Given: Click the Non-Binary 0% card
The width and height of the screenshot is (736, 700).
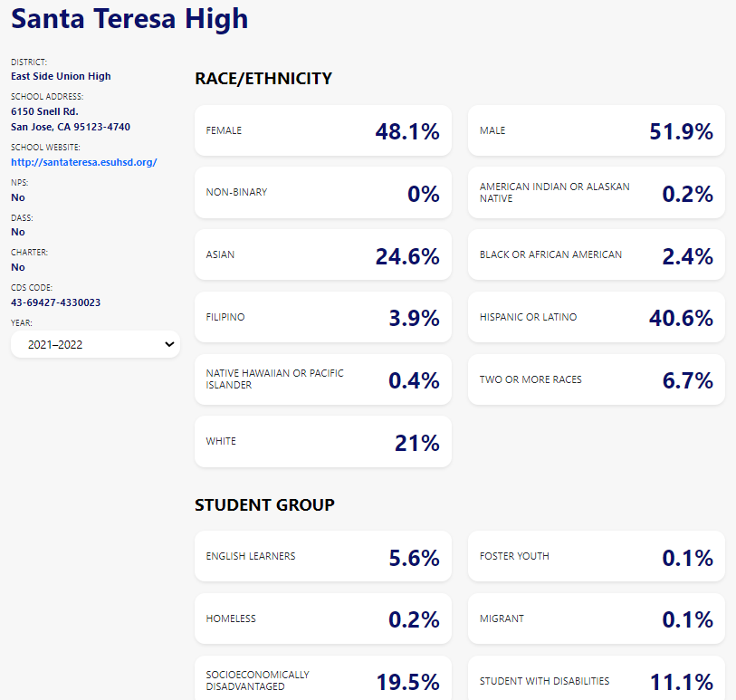Looking at the screenshot, I should tap(322, 193).
